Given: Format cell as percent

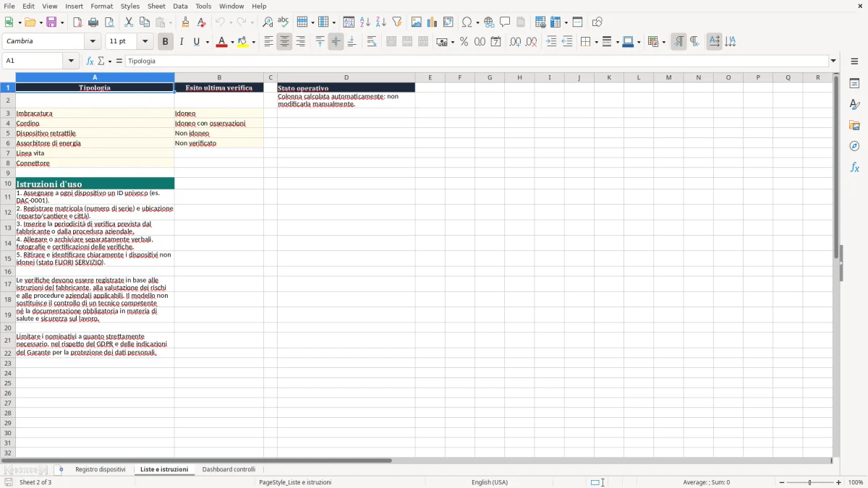Looking at the screenshot, I should click(x=464, y=42).
